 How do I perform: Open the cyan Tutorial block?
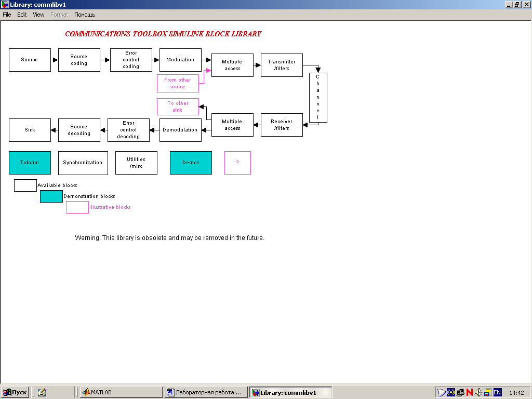click(x=30, y=163)
